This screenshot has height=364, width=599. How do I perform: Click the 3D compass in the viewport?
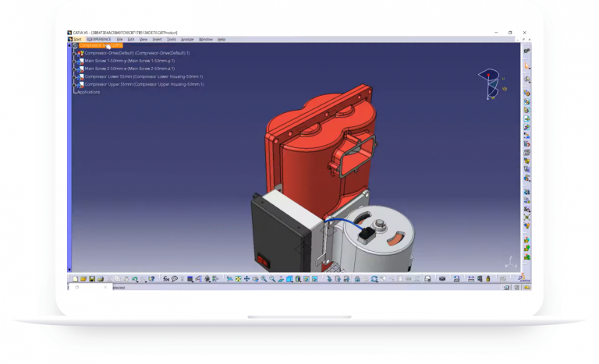pos(491,83)
